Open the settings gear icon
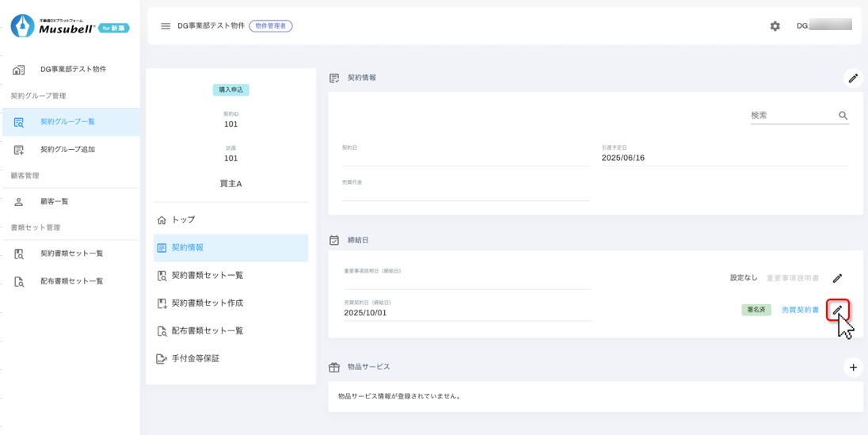This screenshot has width=868, height=435. pyautogui.click(x=775, y=26)
